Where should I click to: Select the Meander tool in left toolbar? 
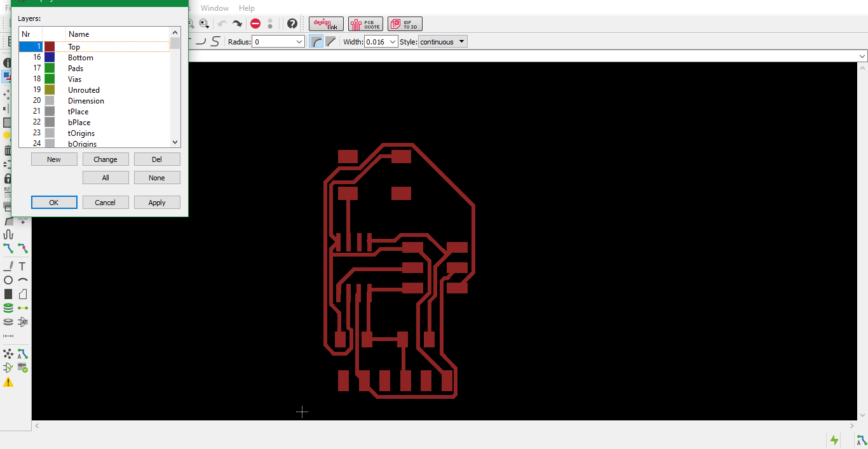click(8, 234)
